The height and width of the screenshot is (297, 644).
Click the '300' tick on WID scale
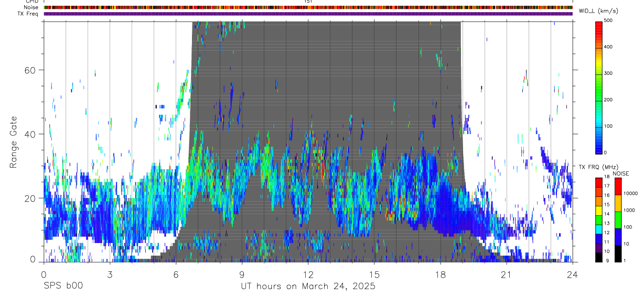point(608,73)
